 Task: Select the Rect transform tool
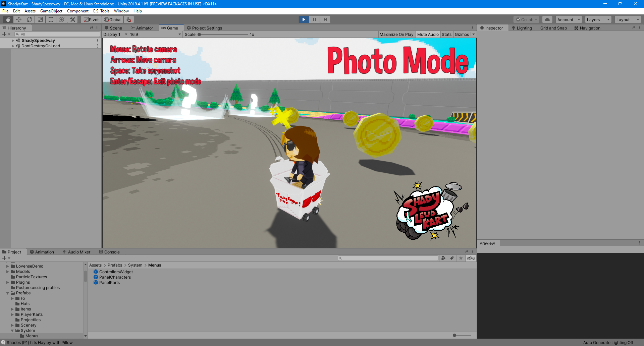[51, 19]
